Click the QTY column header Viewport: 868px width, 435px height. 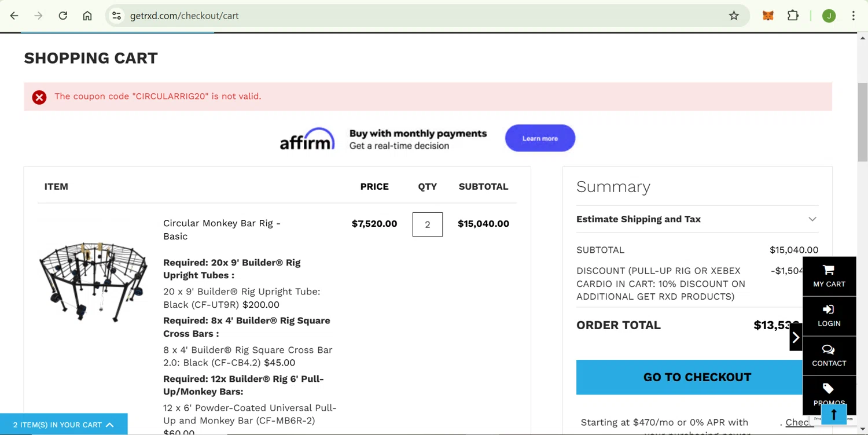tap(428, 187)
